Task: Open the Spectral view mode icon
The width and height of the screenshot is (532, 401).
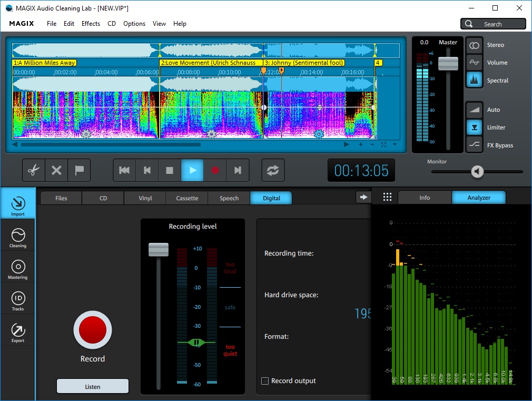Action: coord(474,80)
